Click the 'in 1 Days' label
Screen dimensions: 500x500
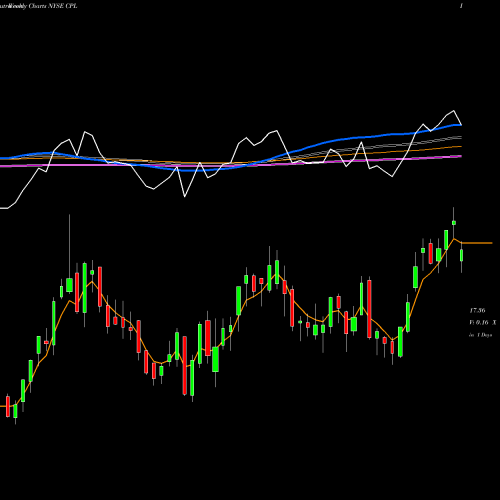[481, 335]
